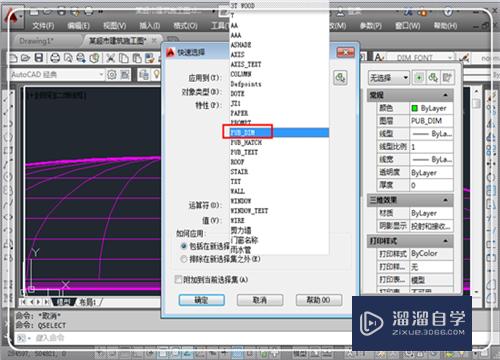Click the 图层 PUB_DIM value field
The image size is (500, 360).
431,121
